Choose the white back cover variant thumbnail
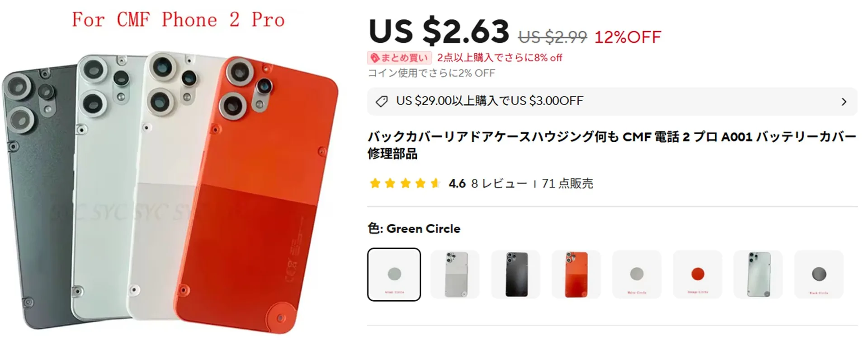The width and height of the screenshot is (868, 340). (x=455, y=274)
